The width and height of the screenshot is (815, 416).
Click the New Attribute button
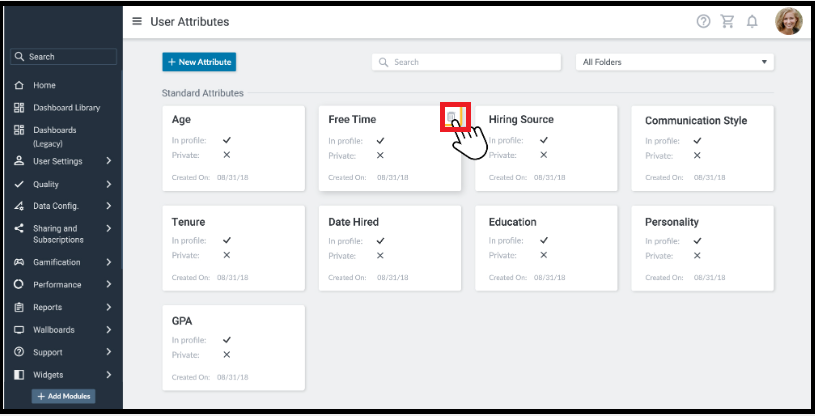coord(199,62)
